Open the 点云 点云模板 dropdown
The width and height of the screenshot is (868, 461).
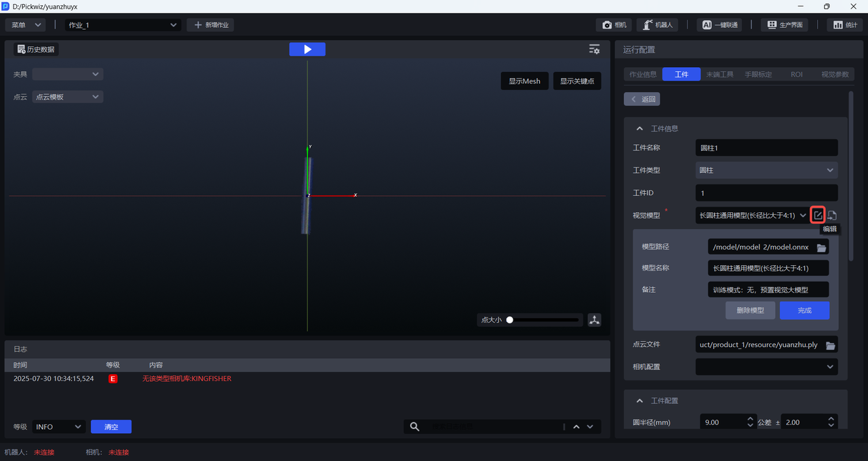[x=67, y=97]
